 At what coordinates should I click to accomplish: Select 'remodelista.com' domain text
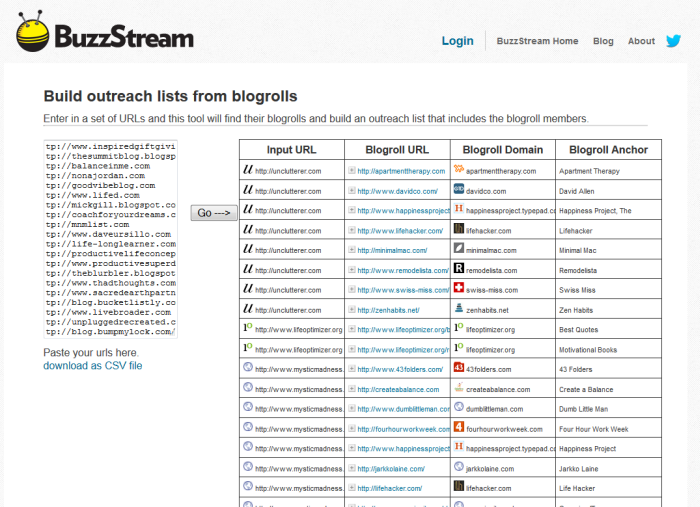[x=492, y=270]
